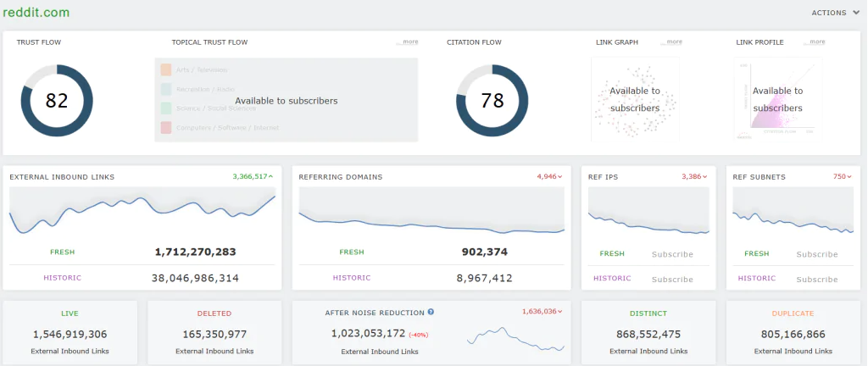Viewport: 868px width, 366px height.
Task: Open the Link Profile chart thumbnail
Action: pos(777,98)
